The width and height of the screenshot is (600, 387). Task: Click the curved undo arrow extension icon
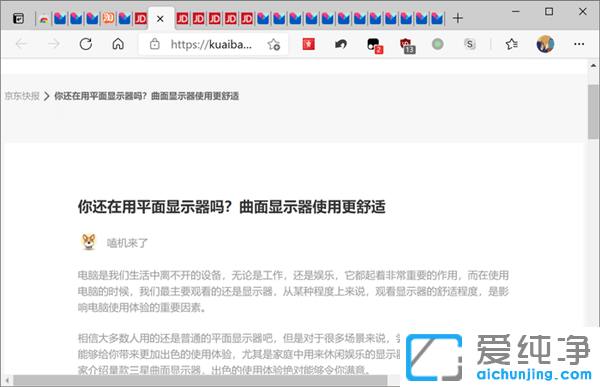(x=341, y=44)
